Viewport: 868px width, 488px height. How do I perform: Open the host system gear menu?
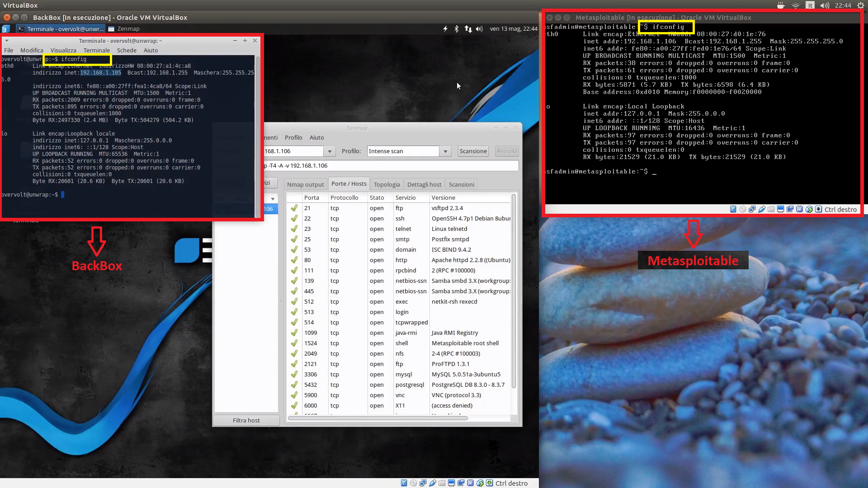click(860, 5)
